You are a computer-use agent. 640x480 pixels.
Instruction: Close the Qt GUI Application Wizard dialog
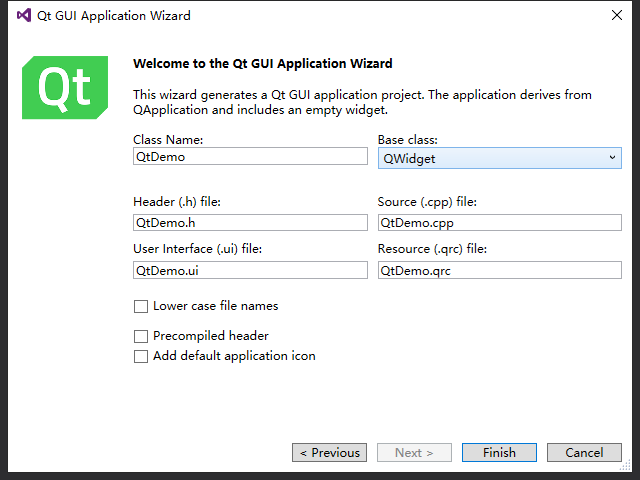pyautogui.click(x=617, y=15)
